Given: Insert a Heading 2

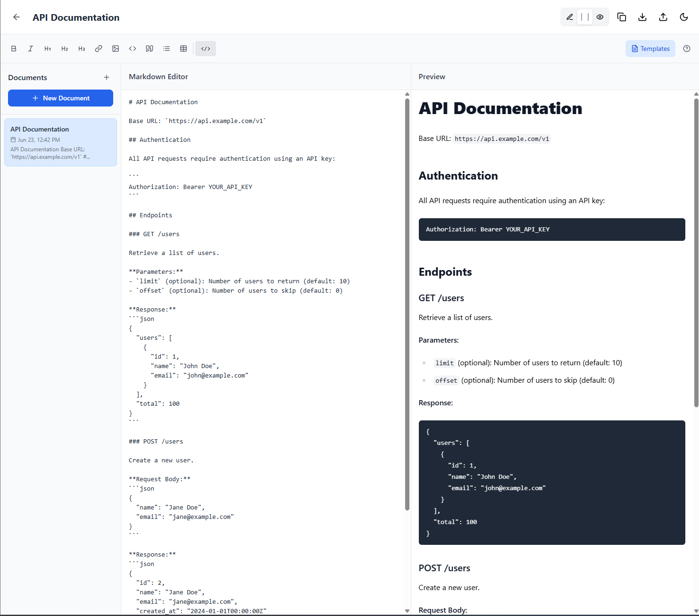Looking at the screenshot, I should (65, 49).
